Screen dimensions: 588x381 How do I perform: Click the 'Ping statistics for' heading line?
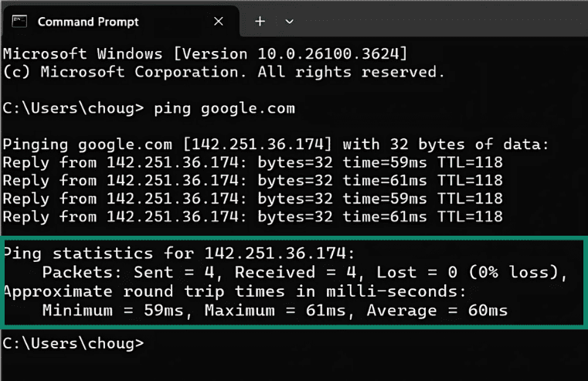178,253
